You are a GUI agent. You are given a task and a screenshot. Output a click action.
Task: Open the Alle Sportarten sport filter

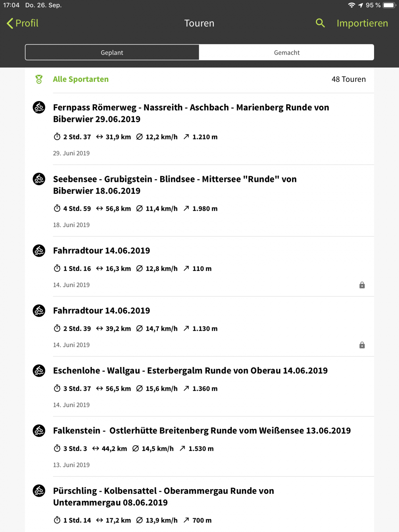click(81, 79)
